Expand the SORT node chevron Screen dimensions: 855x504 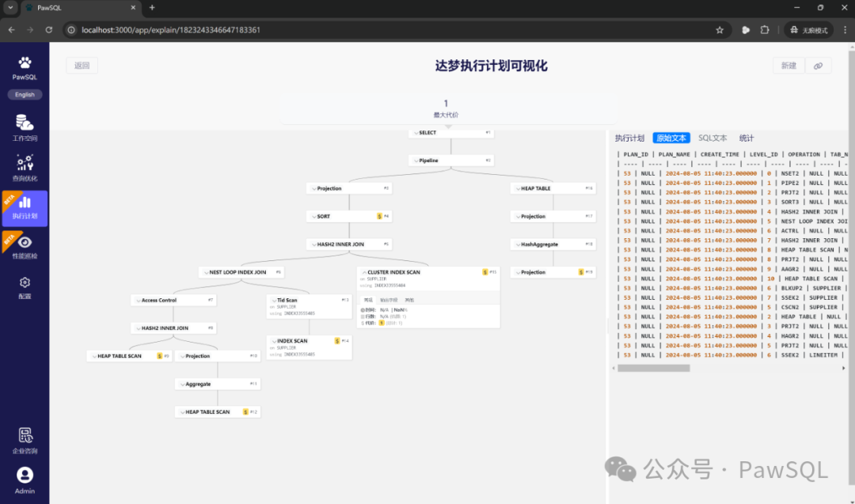(314, 216)
